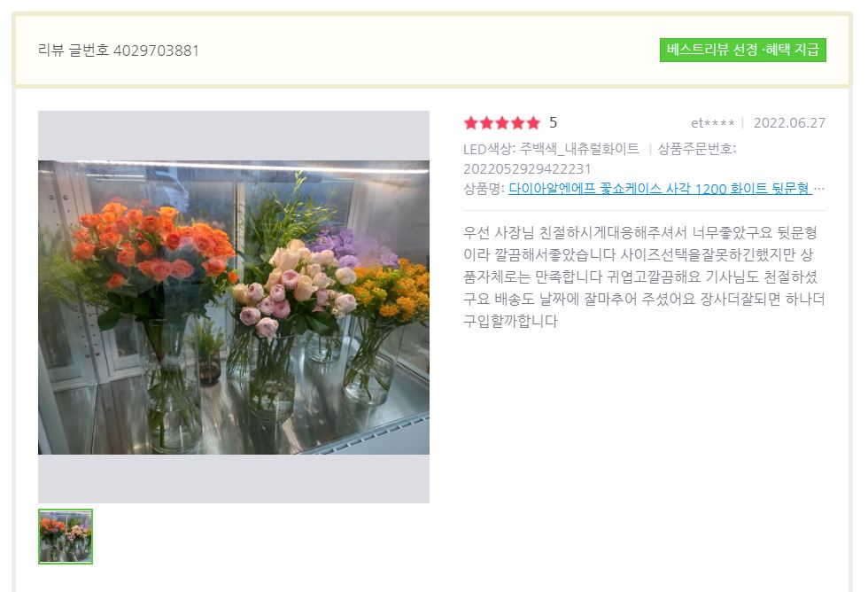
Task: Click the 상품주문번호 label
Action: coord(696,149)
